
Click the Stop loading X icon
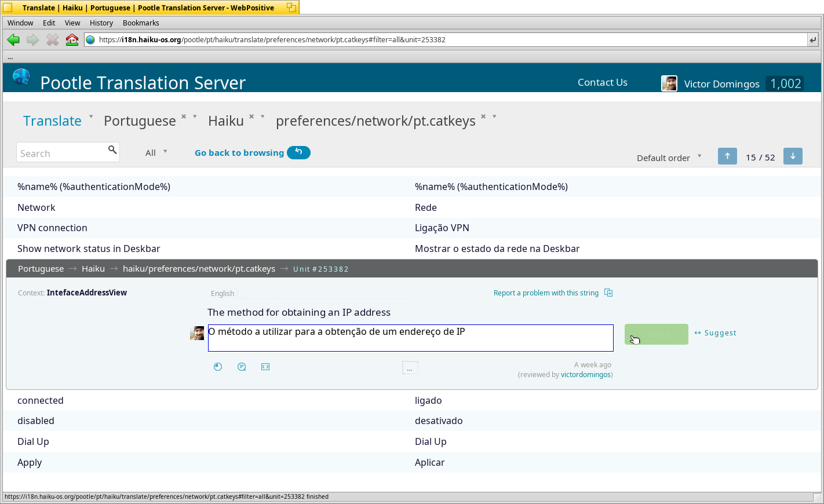point(53,40)
